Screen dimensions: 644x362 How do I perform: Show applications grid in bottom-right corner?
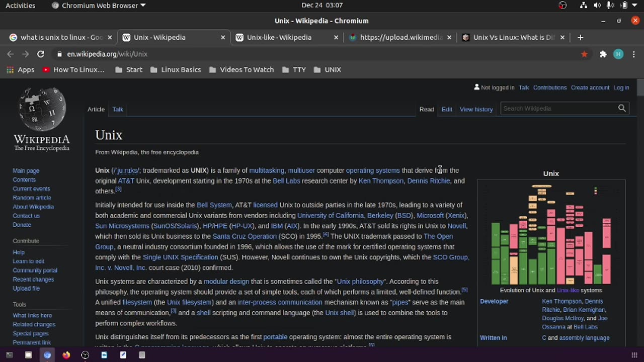[x=634, y=355]
